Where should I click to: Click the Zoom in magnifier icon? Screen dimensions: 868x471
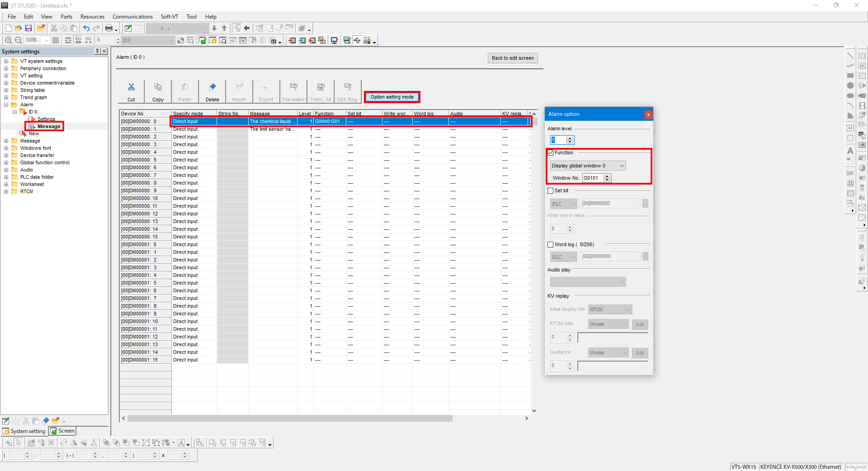click(x=8, y=40)
